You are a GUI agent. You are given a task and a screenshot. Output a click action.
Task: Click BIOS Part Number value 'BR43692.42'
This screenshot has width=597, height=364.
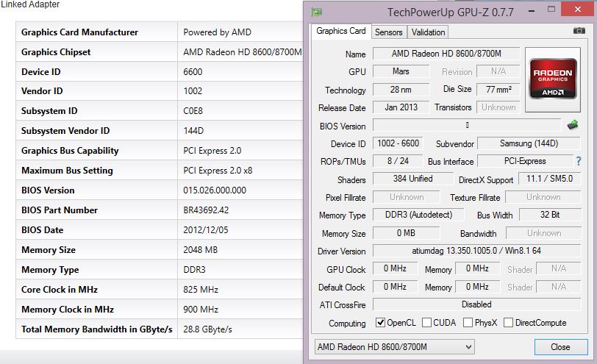pyautogui.click(x=206, y=210)
